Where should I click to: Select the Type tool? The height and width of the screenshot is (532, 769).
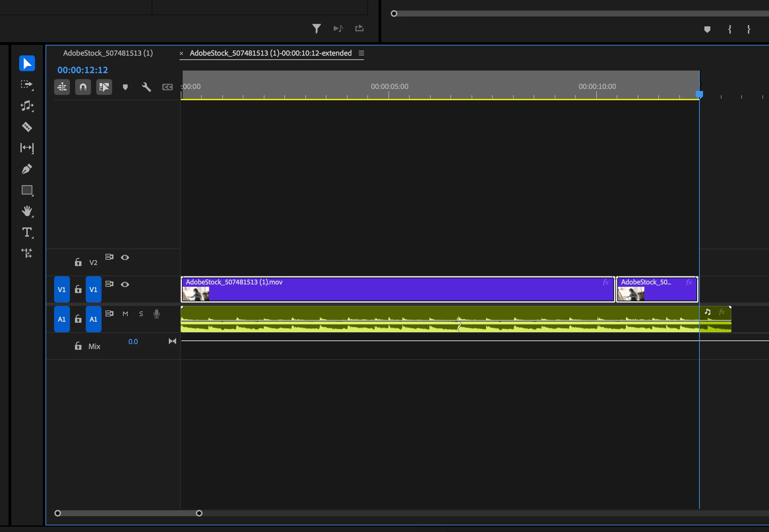(x=27, y=232)
